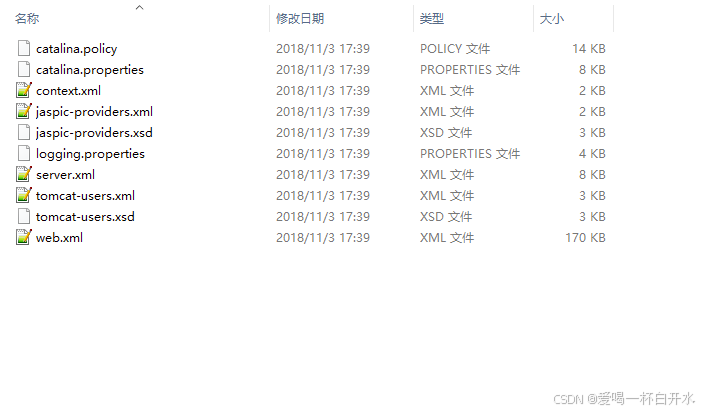Select the catalina.properties file icon

(x=24, y=69)
